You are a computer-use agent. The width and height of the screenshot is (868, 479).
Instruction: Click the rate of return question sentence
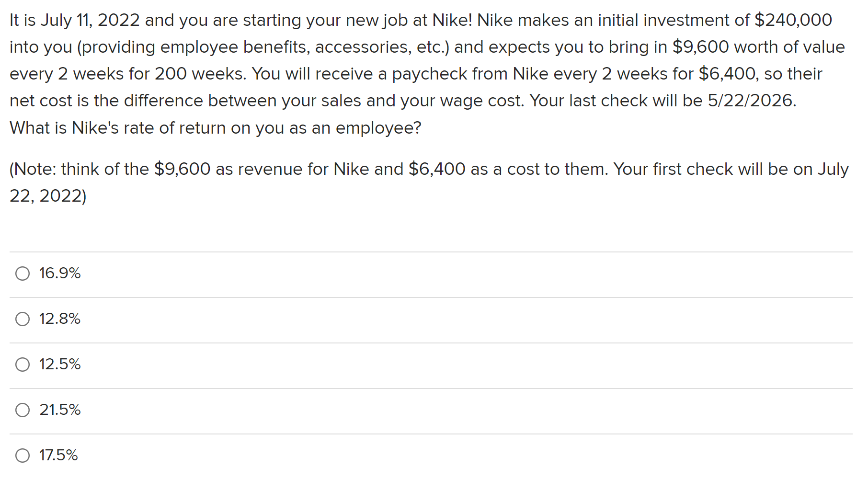(x=216, y=128)
